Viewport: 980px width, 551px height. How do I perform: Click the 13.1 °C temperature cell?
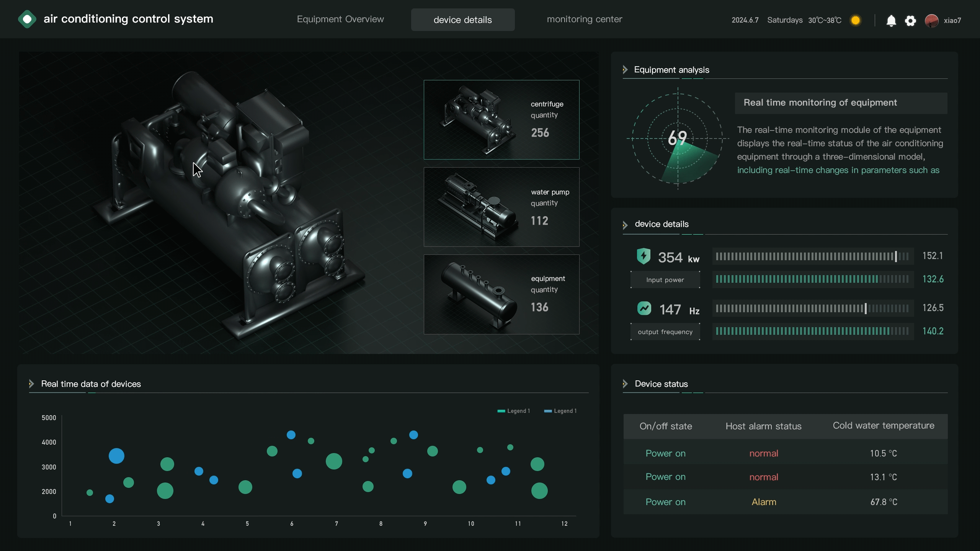(884, 477)
